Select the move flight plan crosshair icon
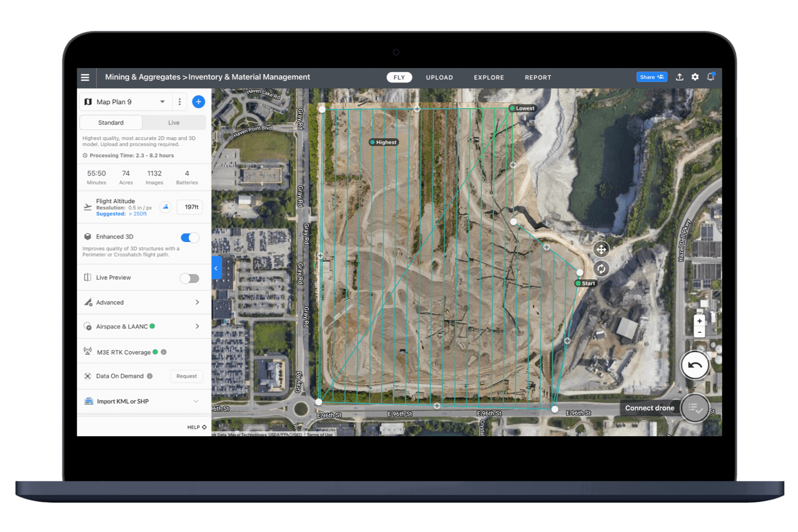Screen dimensions: 798x532 tap(601, 248)
